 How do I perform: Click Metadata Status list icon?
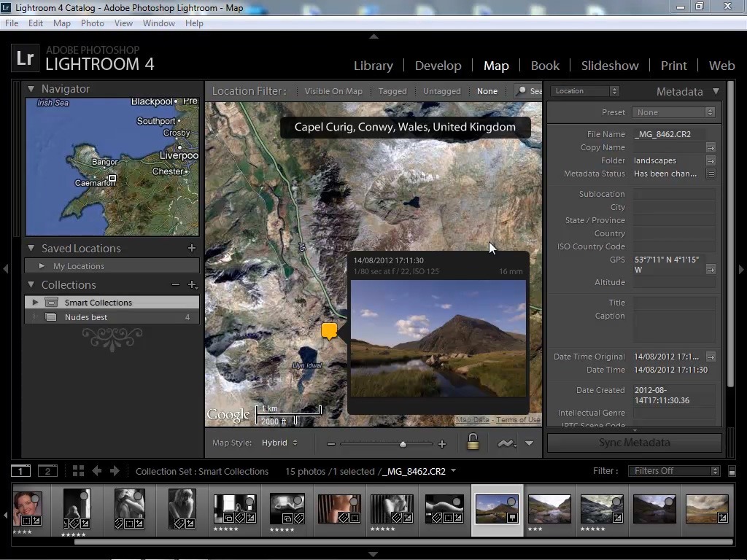pos(711,174)
